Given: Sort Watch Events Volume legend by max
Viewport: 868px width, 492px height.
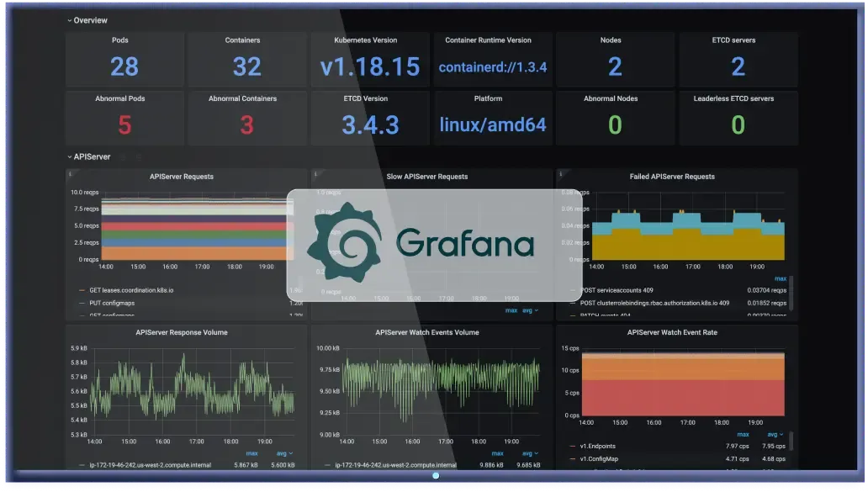Looking at the screenshot, I should point(497,454).
